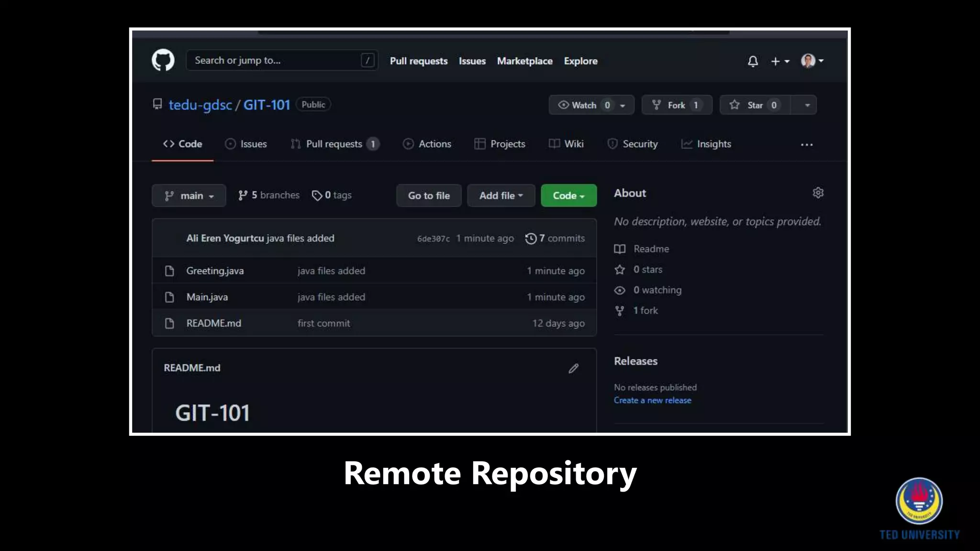
Task: Open the main branch selector
Action: click(189, 196)
